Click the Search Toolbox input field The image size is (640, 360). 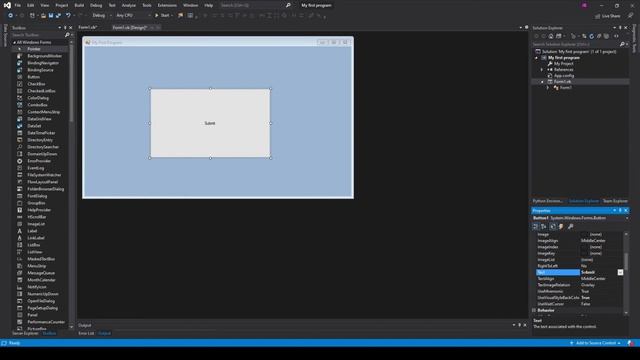(x=38, y=35)
